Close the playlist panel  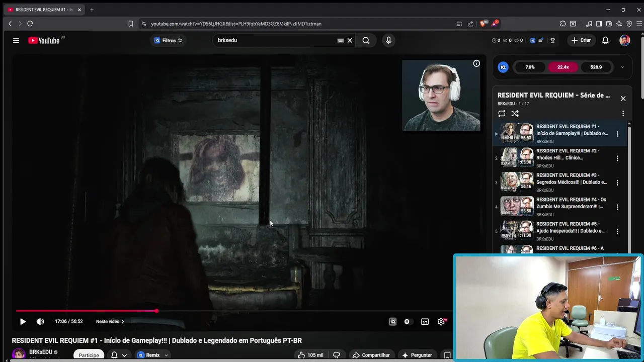point(623,99)
